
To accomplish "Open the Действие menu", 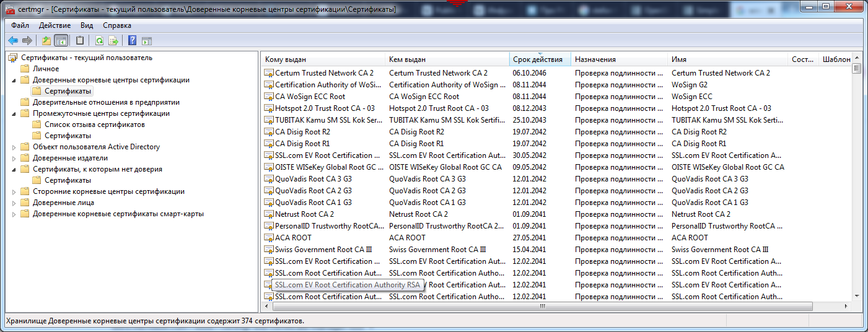I will point(55,25).
